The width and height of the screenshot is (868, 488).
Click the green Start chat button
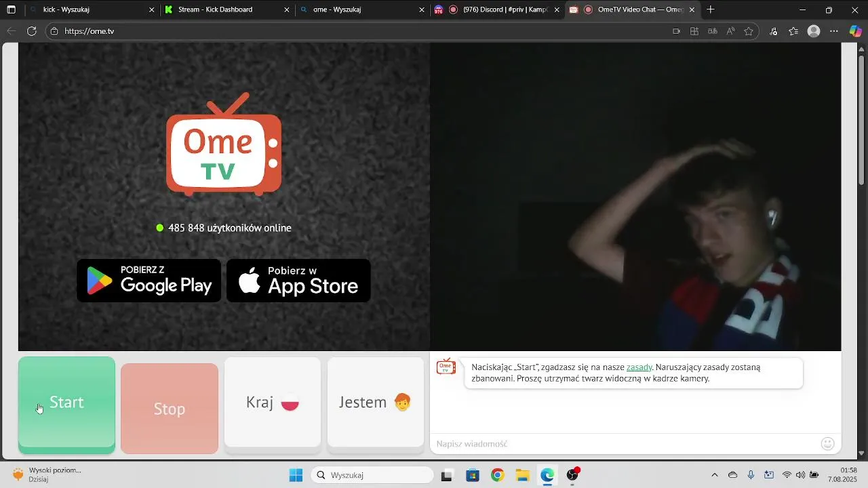[x=66, y=405]
